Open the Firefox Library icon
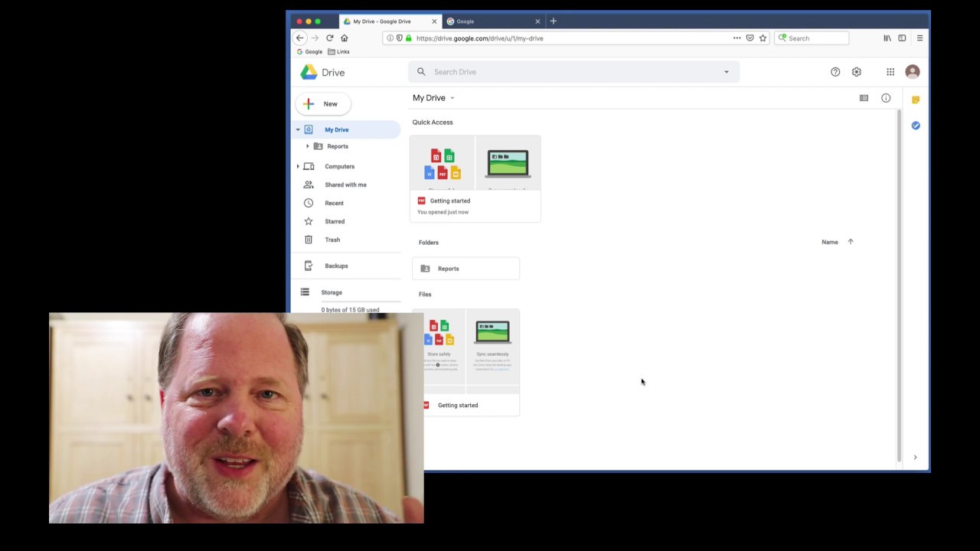 click(887, 38)
